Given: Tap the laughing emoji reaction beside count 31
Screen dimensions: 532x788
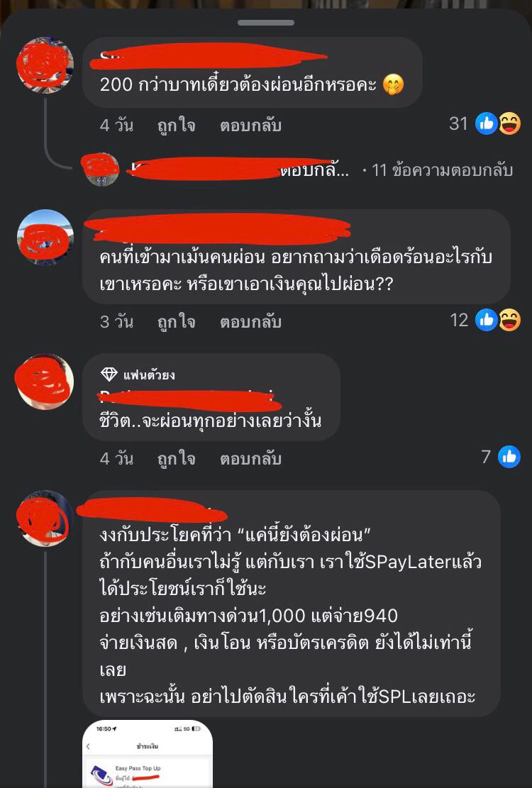Looking at the screenshot, I should (x=509, y=123).
